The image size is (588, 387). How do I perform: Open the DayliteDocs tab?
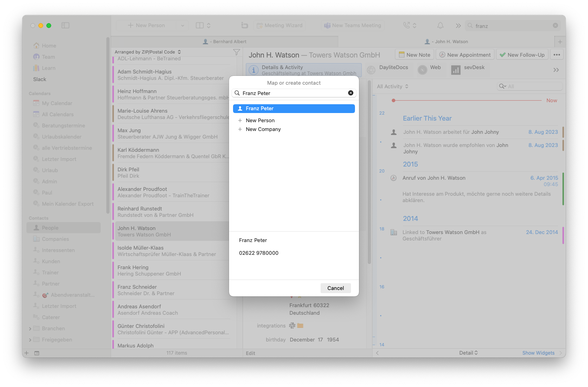(388, 69)
